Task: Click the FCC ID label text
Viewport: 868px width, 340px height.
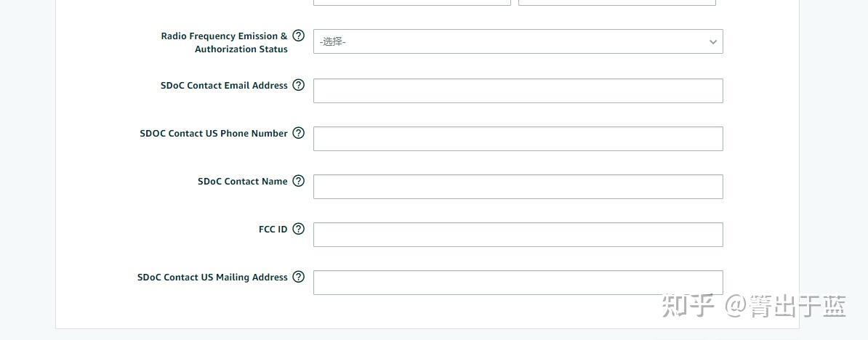Action: (x=273, y=229)
